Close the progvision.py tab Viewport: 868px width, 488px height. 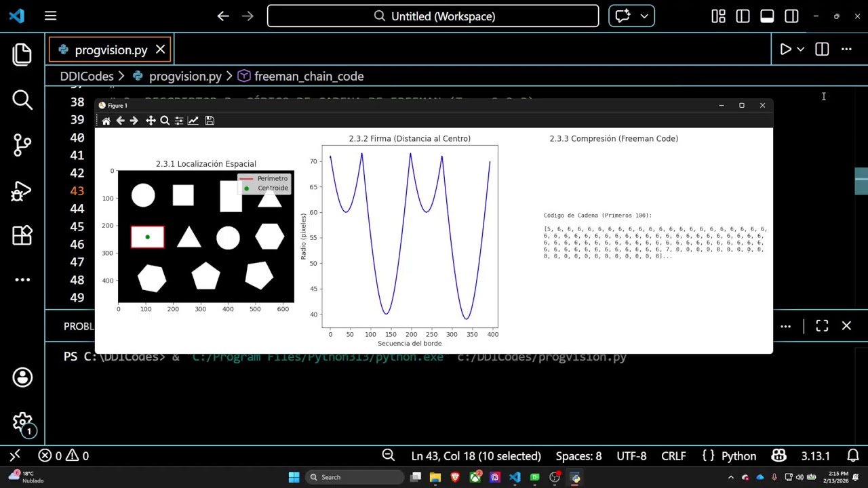coord(160,49)
